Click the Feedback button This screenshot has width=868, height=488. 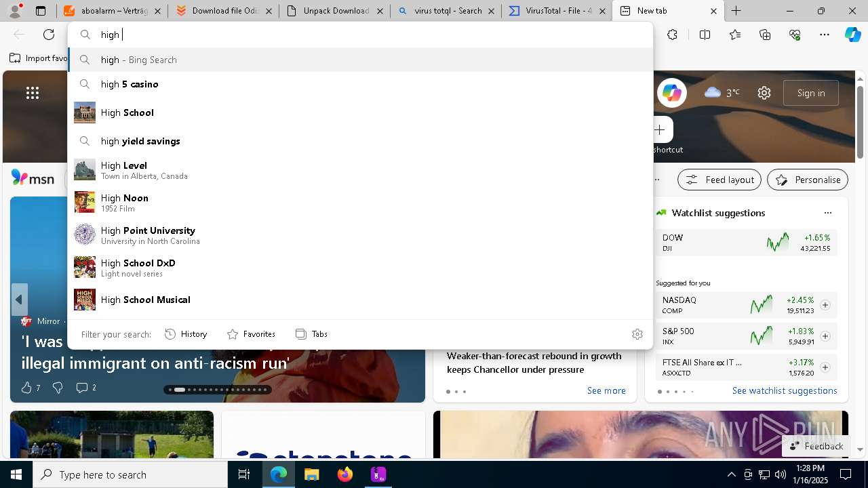(x=816, y=446)
